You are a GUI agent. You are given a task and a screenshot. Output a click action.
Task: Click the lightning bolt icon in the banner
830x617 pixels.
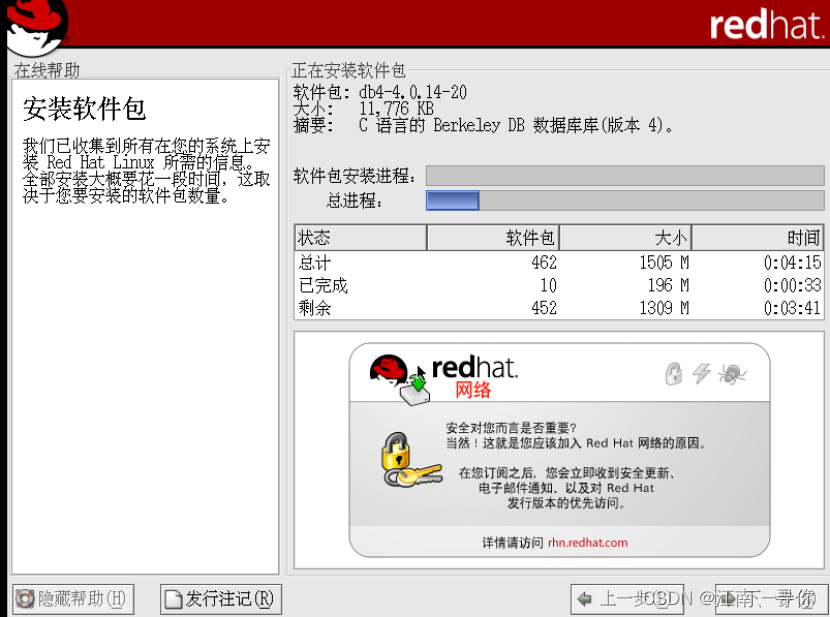click(x=701, y=374)
